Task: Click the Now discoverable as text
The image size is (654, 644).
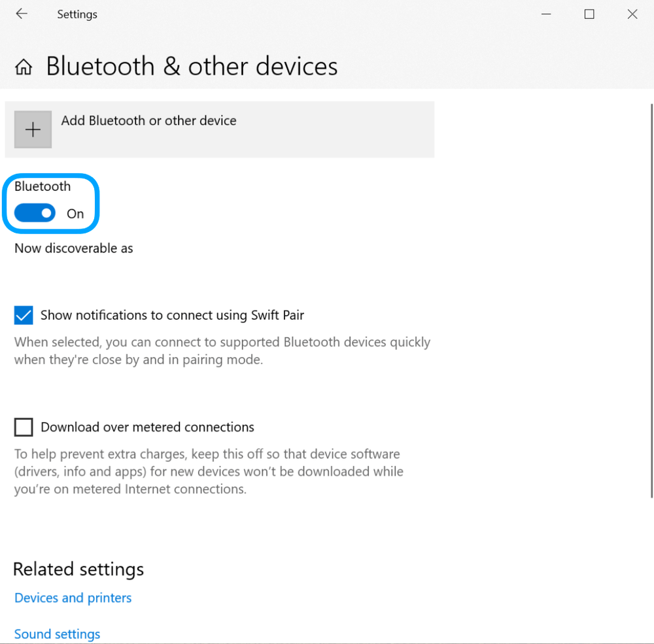Action: pos(73,248)
